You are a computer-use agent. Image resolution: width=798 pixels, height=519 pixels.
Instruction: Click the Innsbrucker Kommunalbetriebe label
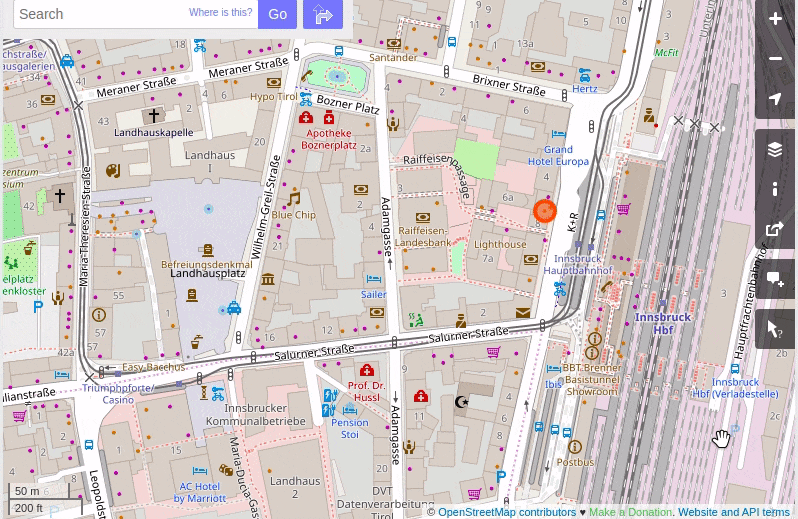click(x=255, y=415)
